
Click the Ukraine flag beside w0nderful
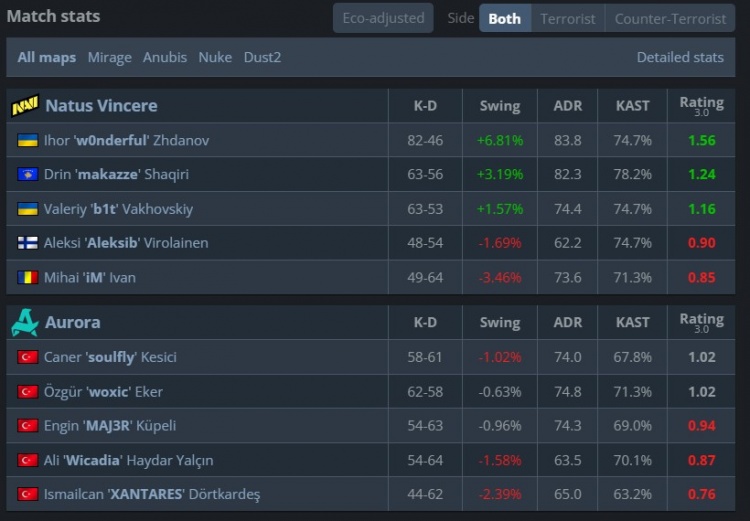pyautogui.click(x=27, y=141)
